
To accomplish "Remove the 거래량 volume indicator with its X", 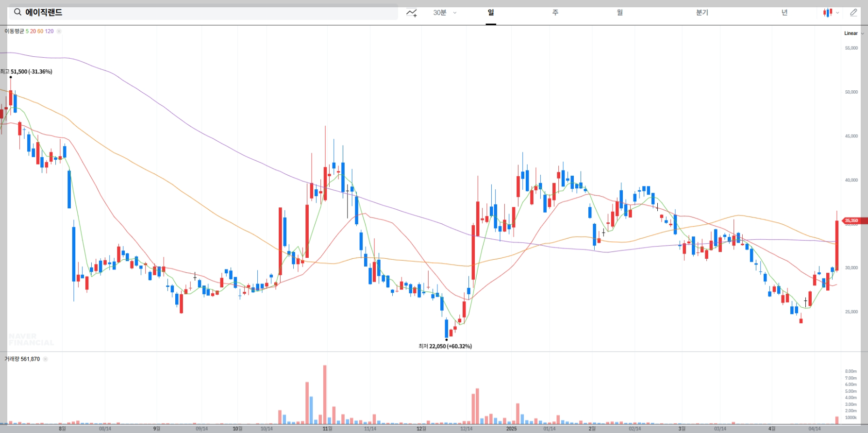I will [45, 359].
